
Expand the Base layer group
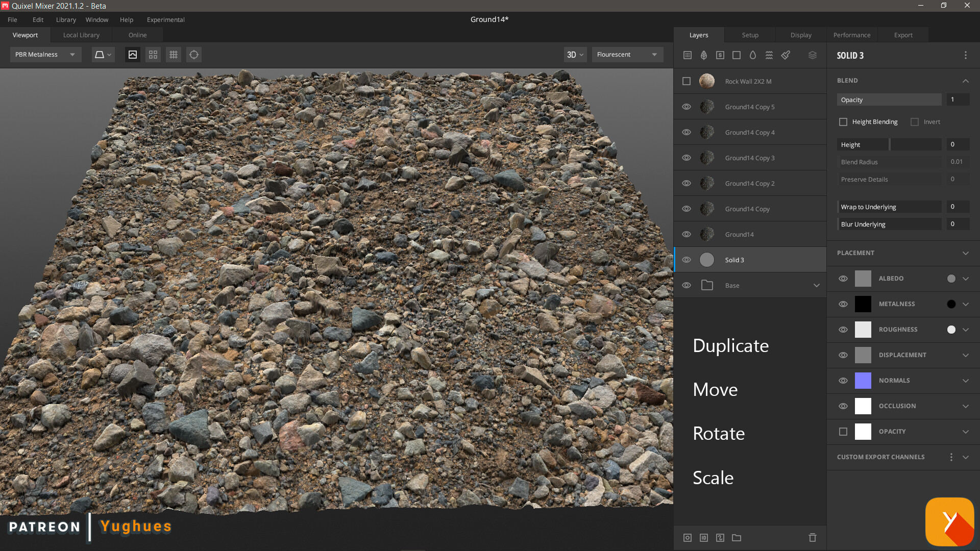click(817, 285)
